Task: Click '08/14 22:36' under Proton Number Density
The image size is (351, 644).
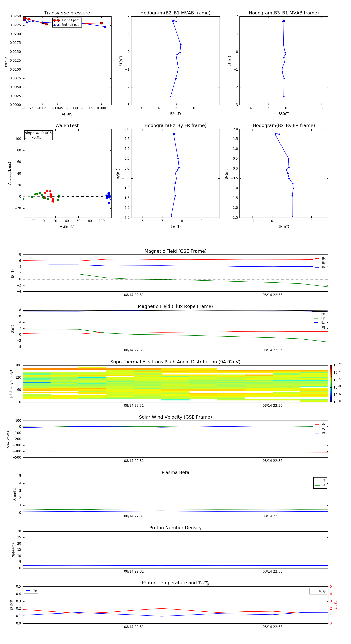Action: (272, 571)
